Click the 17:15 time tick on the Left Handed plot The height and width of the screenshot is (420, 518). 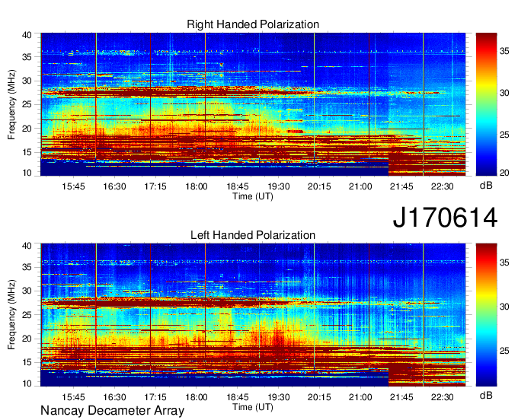coord(155,397)
